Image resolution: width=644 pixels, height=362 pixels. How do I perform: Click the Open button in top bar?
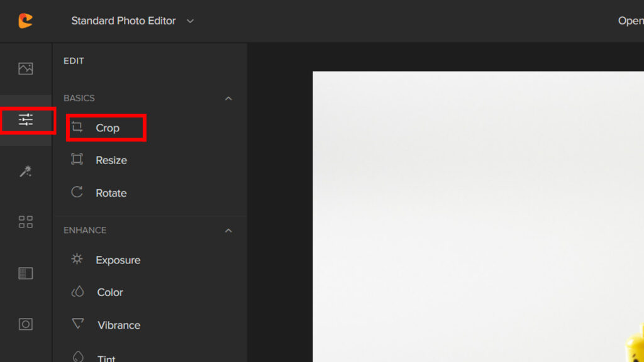click(630, 21)
